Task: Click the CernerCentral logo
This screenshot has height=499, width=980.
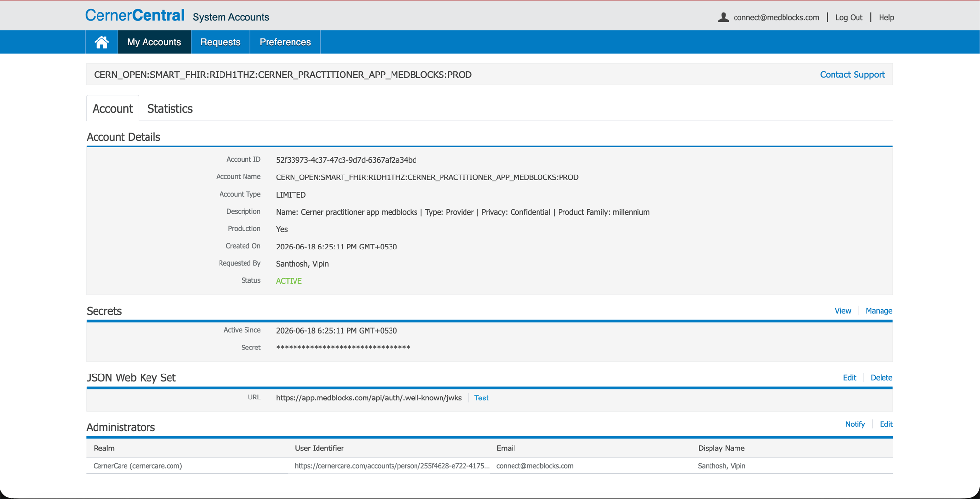Action: [135, 15]
